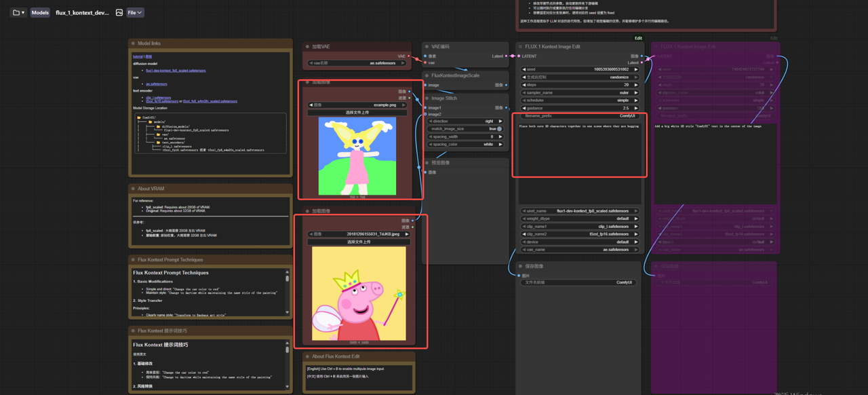Collapse the Image Stitch node dot
This screenshot has height=395, width=868.
[427, 98]
